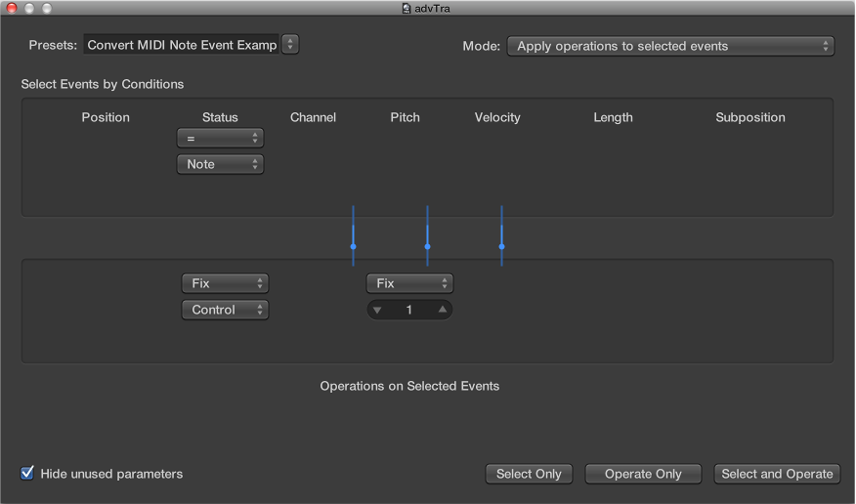Screen dimensions: 856x504
Task: Click 'Select Events by Conditions' label
Action: tap(102, 84)
